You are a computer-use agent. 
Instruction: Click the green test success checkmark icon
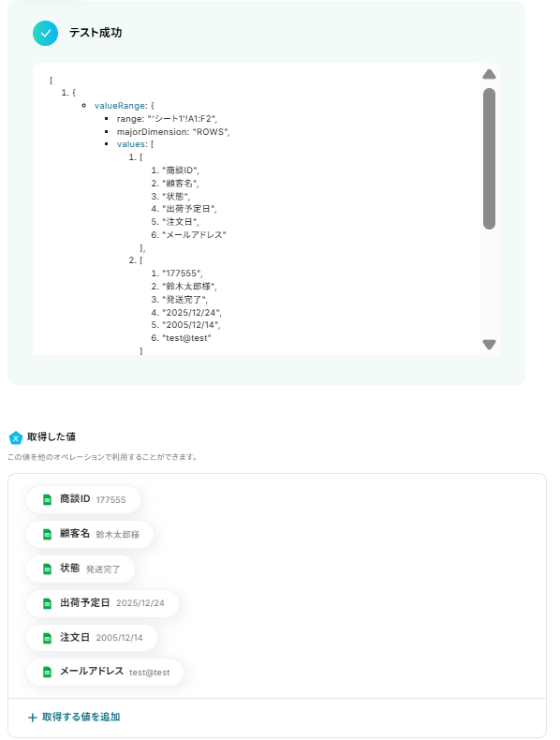45,33
